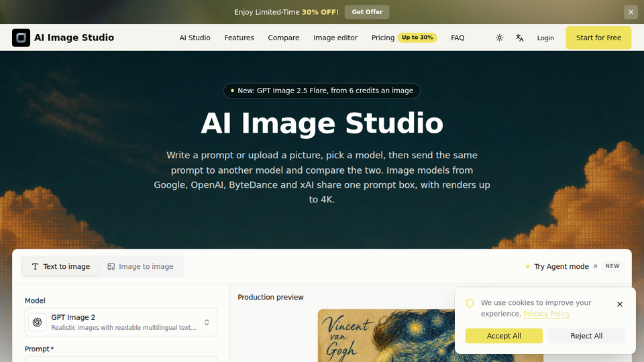Open the FAQ nav item
Image resolution: width=644 pixels, height=362 pixels.
tap(458, 38)
